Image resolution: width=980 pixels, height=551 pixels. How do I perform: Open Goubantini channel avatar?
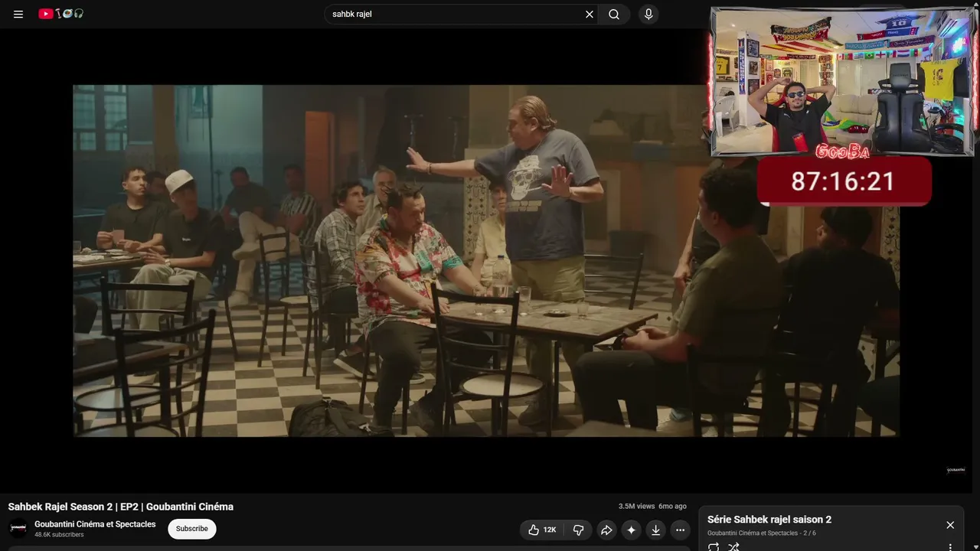tap(18, 528)
